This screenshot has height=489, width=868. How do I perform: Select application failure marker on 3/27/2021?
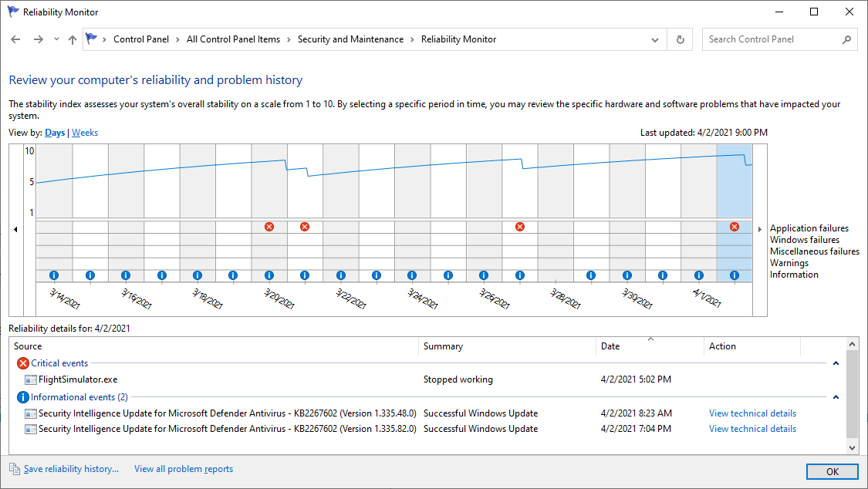pyautogui.click(x=520, y=227)
